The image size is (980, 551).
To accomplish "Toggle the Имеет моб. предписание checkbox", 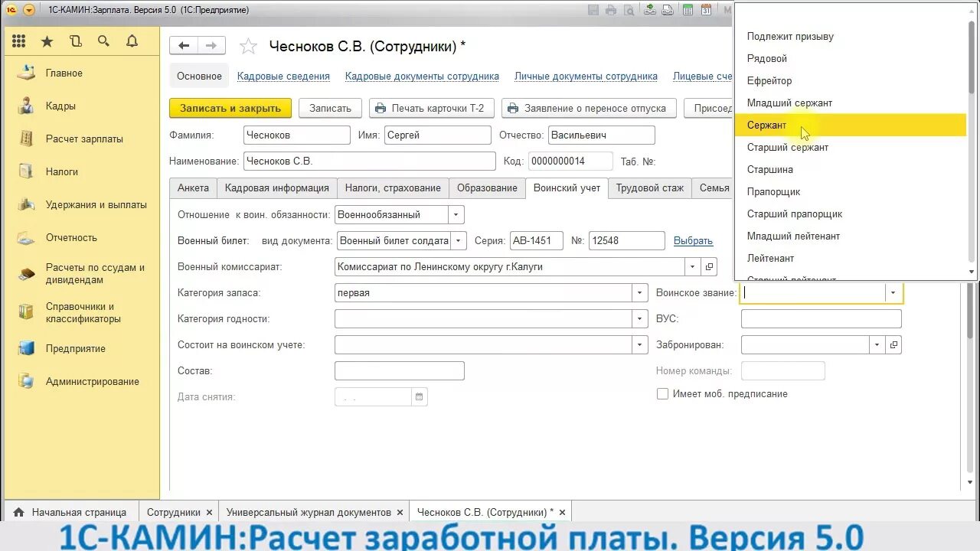I will 662,394.
